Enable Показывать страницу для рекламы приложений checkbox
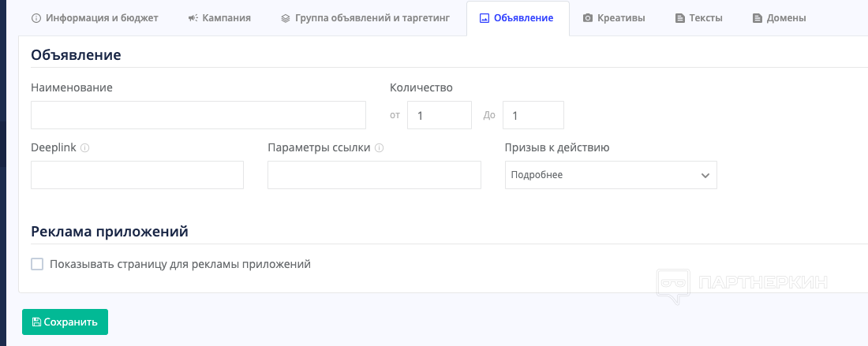The width and height of the screenshot is (868, 346). pos(37,264)
